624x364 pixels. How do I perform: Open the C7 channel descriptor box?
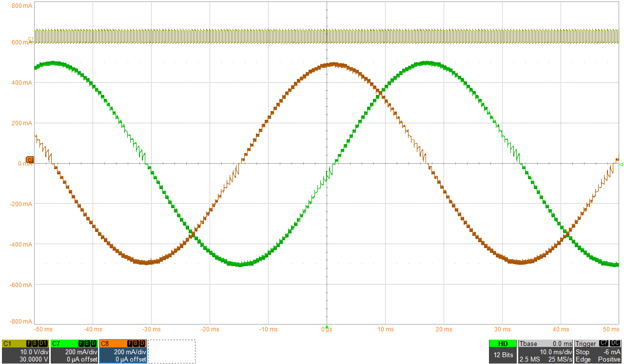pos(74,351)
